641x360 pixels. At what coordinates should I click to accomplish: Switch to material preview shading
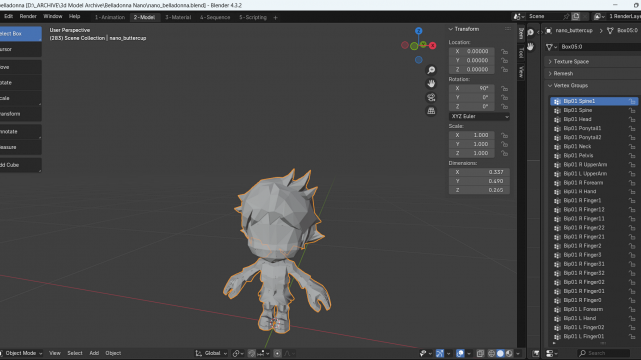click(509, 353)
